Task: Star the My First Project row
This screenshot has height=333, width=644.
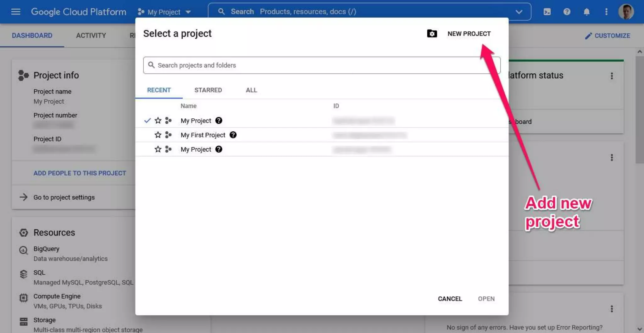Action: coord(158,135)
